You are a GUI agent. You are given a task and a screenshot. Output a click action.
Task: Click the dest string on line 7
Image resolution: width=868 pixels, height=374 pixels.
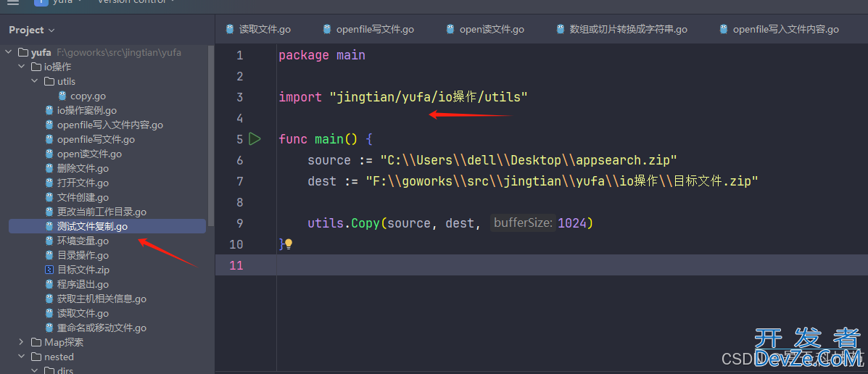pos(561,181)
